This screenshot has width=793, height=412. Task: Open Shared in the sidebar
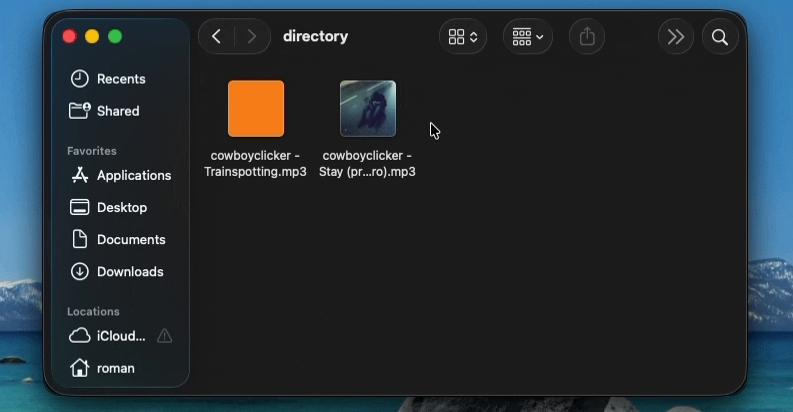tap(118, 111)
